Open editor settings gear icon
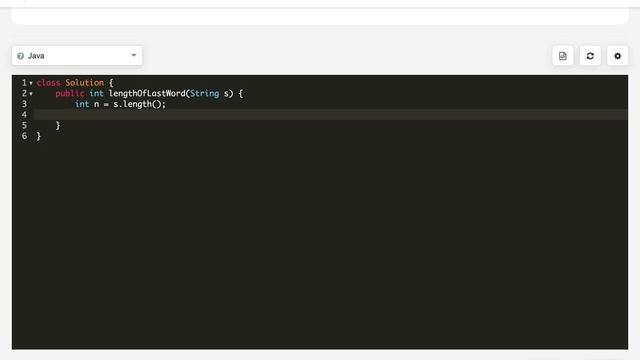Viewport: 640px width, 360px height. click(617, 56)
